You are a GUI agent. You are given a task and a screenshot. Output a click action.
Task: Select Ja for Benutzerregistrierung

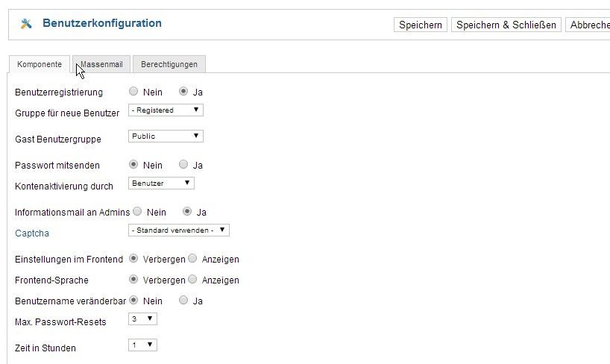183,91
